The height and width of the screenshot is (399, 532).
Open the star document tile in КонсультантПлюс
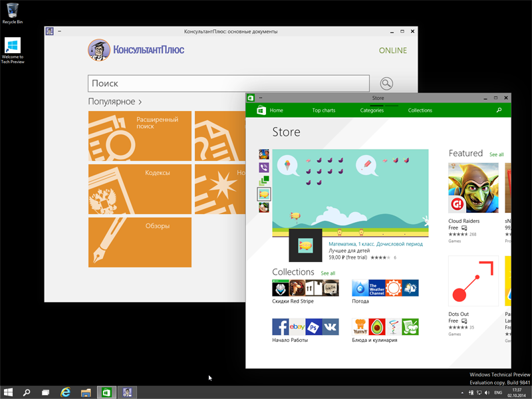220,190
